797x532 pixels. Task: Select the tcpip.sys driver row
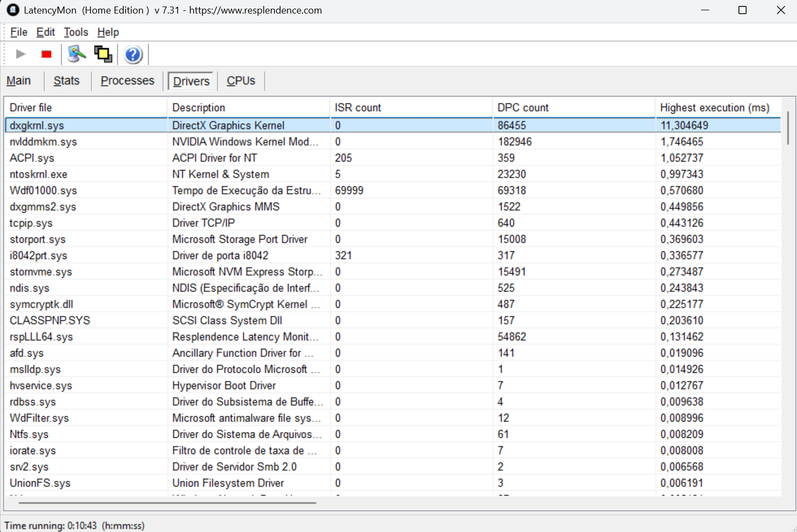pyautogui.click(x=393, y=223)
